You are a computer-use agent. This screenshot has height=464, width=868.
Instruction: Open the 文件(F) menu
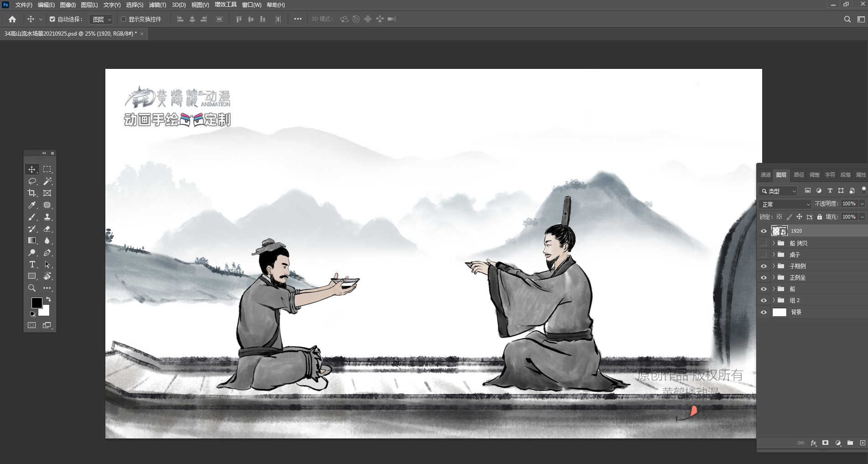24,5
